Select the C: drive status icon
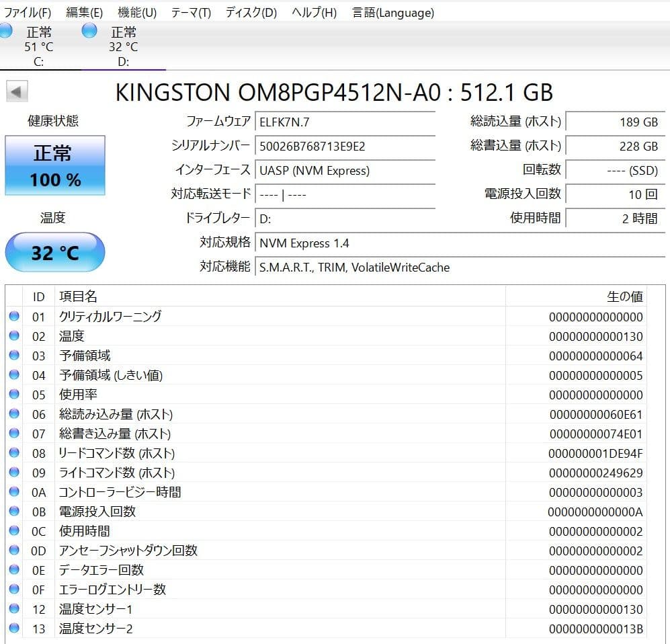 [x=5, y=31]
